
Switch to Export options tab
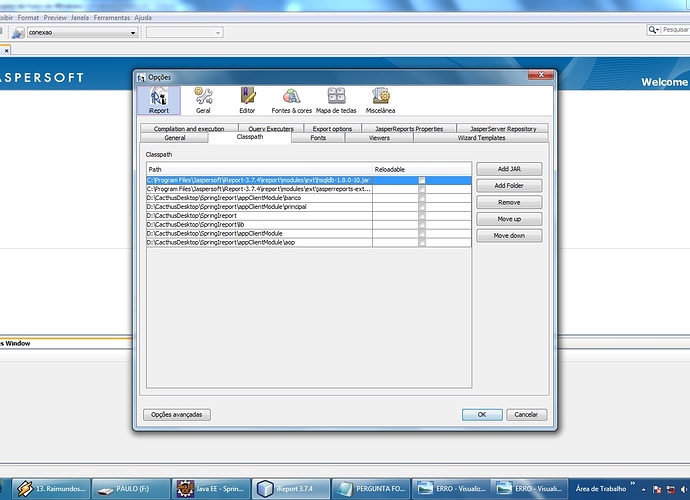pyautogui.click(x=332, y=129)
